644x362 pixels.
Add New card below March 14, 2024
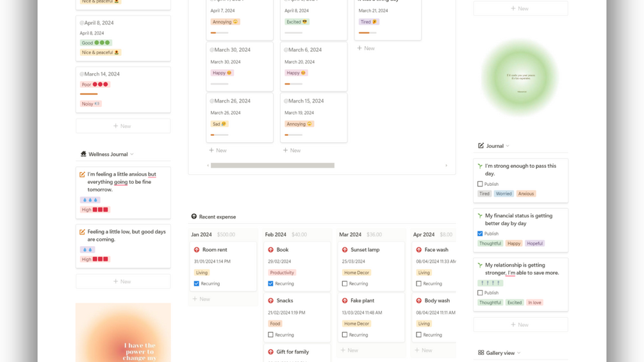123,126
